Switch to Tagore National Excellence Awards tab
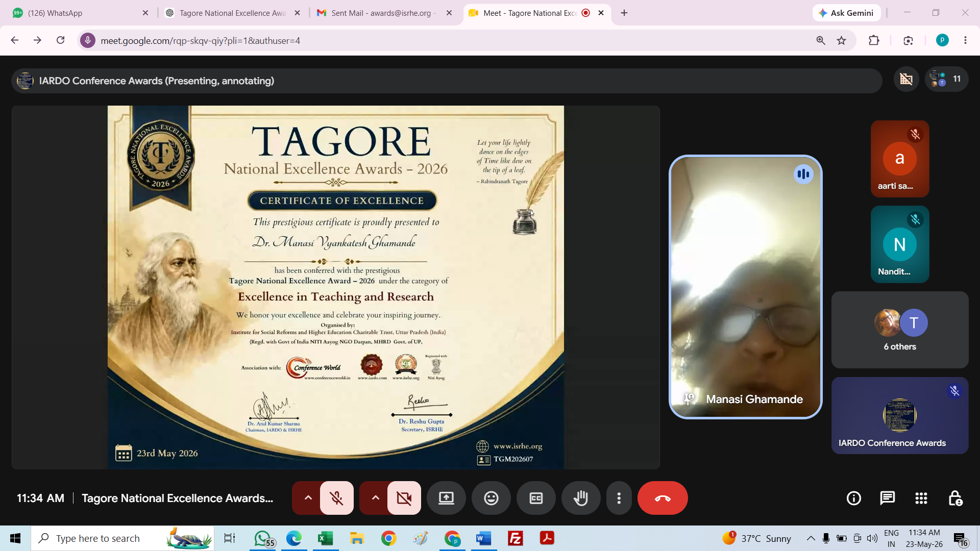980x551 pixels. 232,13
